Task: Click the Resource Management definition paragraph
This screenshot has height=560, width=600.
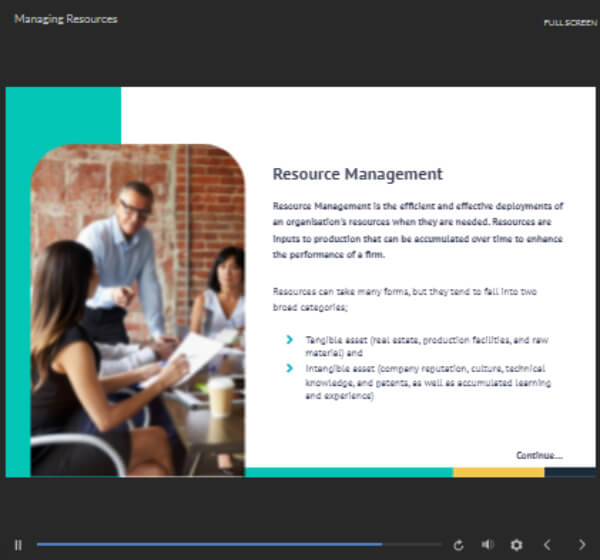Action: click(420, 229)
